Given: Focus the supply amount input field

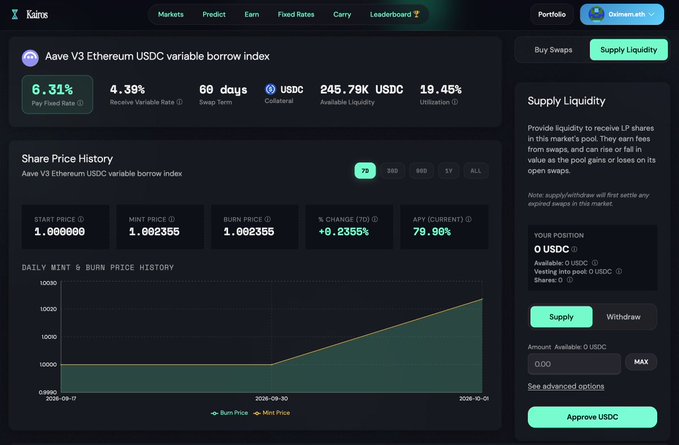Looking at the screenshot, I should [x=574, y=364].
